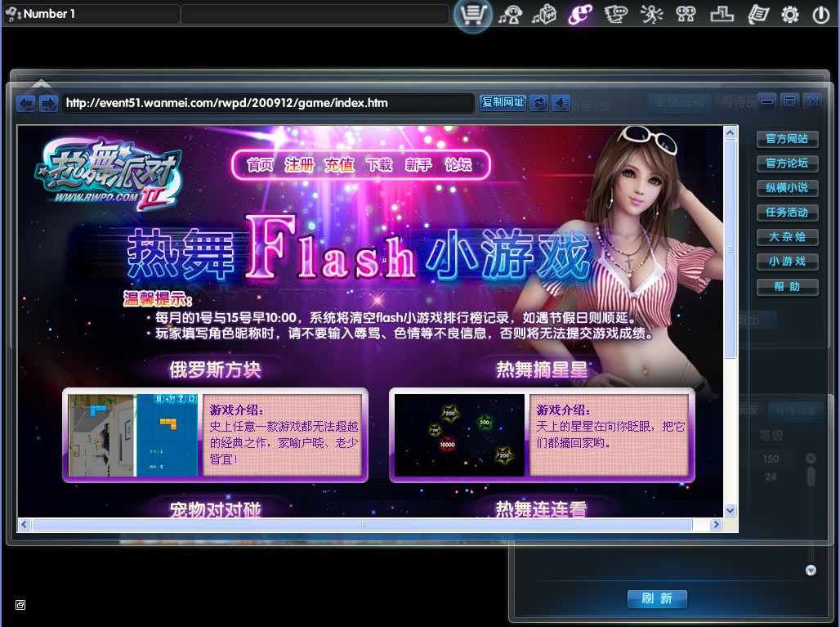The width and height of the screenshot is (840, 627).
Task: Open the music bag inventory icon
Action: (544, 15)
